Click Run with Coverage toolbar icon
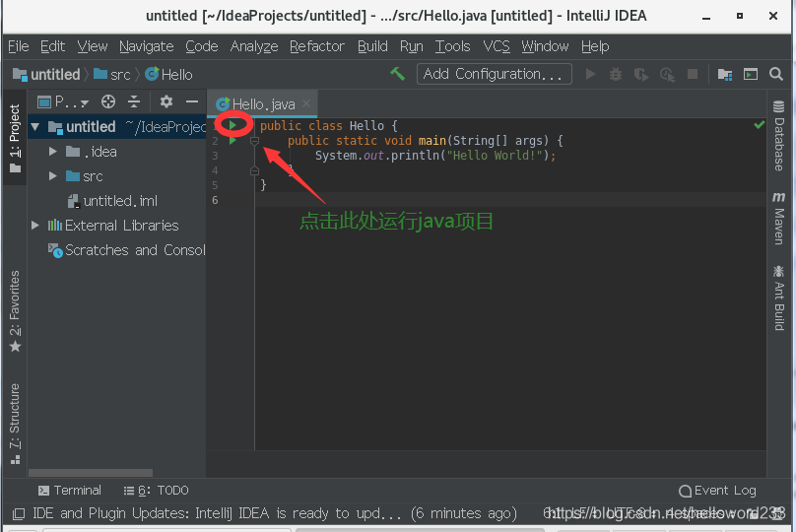The image size is (796, 532). [641, 75]
